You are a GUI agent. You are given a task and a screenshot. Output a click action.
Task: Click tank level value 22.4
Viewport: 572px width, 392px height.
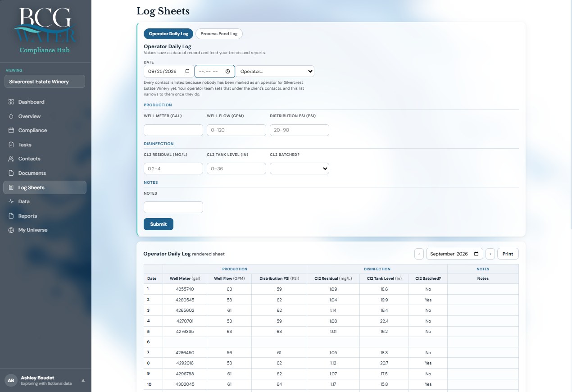pyautogui.click(x=384, y=321)
